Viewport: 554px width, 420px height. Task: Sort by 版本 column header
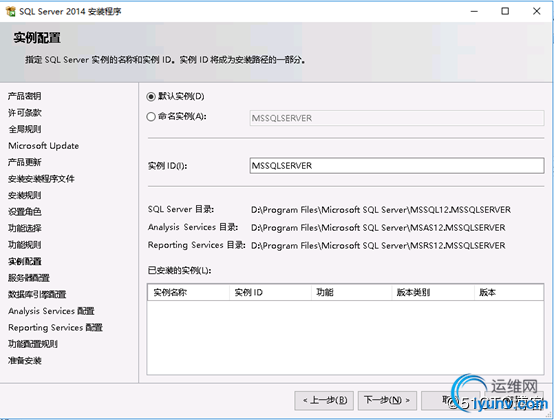(509, 292)
